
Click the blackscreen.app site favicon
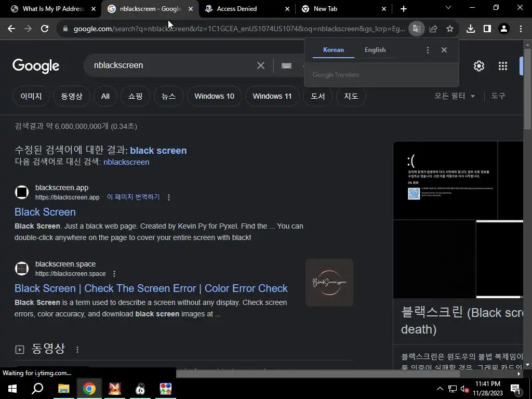coord(22,192)
